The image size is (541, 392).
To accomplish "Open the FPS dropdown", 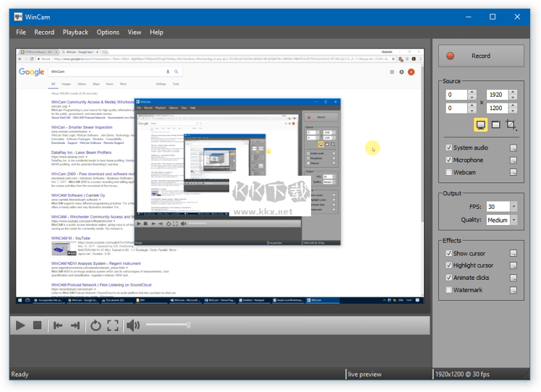I will click(513, 207).
